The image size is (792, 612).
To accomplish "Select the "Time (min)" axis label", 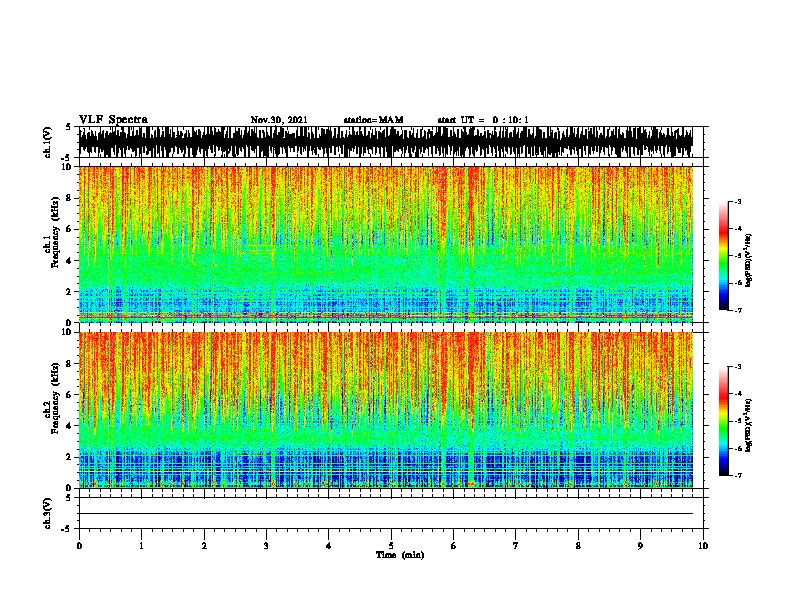I will [400, 555].
